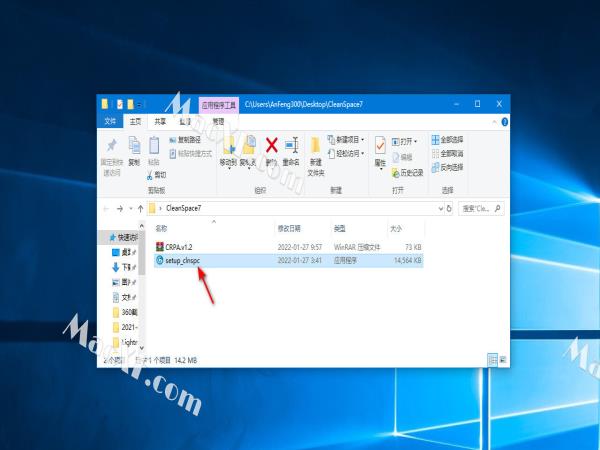Screen dimensions: 600x450
Task: Open the 打开 (Open) dropdown in ribbon
Action: [404, 142]
